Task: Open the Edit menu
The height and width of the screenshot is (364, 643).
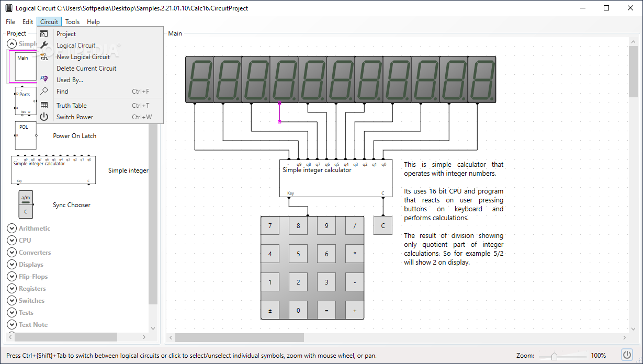Action: (28, 22)
